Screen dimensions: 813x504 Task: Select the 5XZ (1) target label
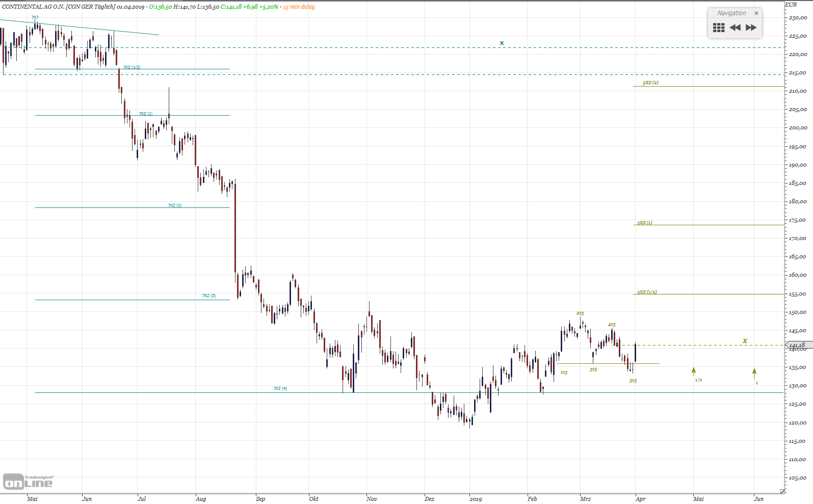click(x=644, y=223)
